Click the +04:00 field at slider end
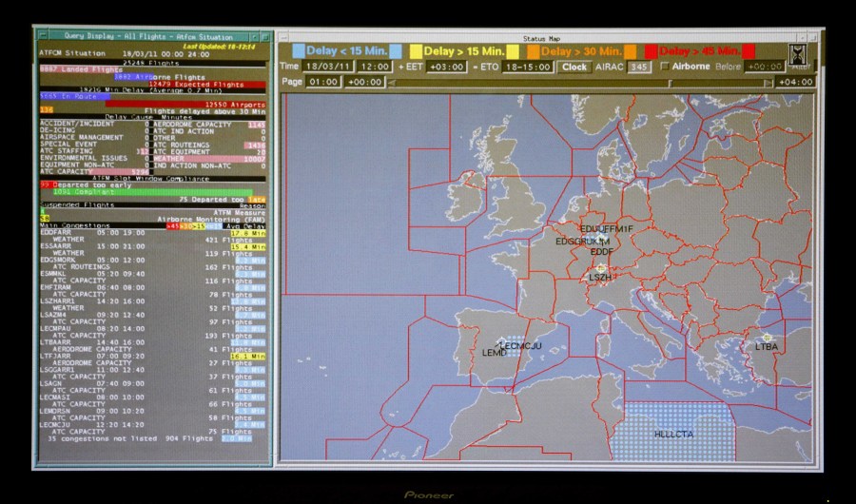856x504 pixels. pos(795,82)
